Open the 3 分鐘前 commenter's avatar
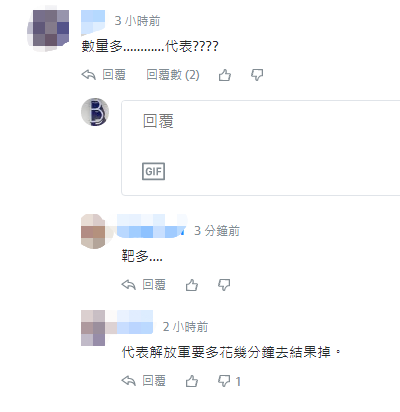 point(93,231)
